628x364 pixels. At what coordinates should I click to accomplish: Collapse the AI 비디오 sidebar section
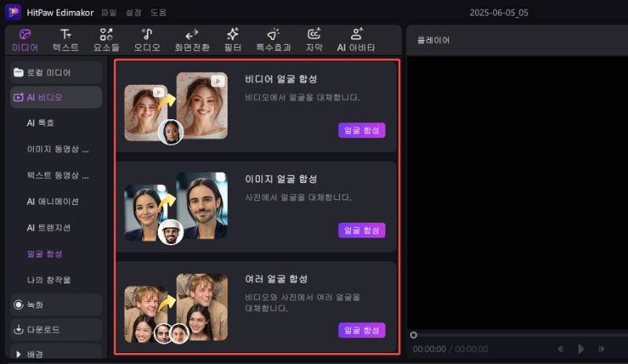click(x=55, y=97)
